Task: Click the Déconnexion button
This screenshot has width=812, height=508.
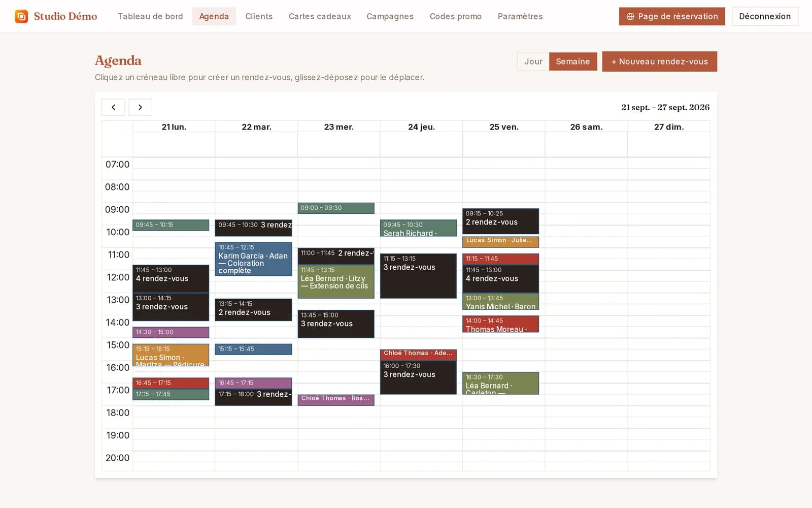Action: pos(765,16)
